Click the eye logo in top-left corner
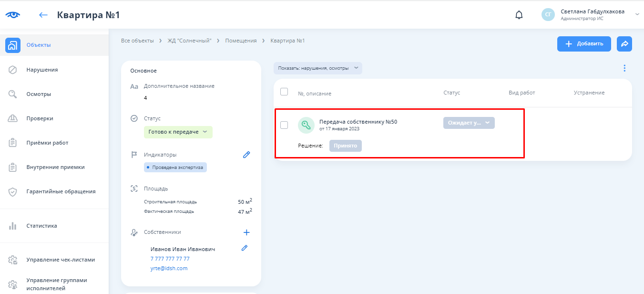 click(x=13, y=15)
